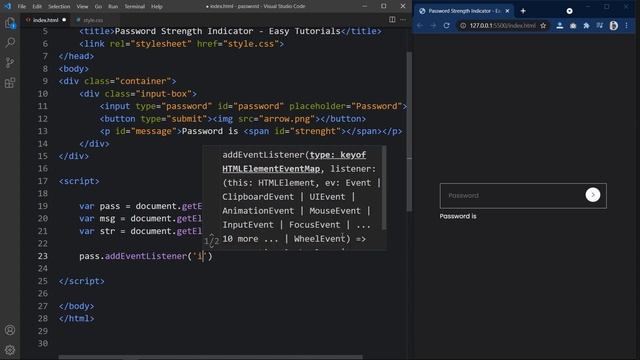Go back in the browser

pyautogui.click(x=420, y=25)
